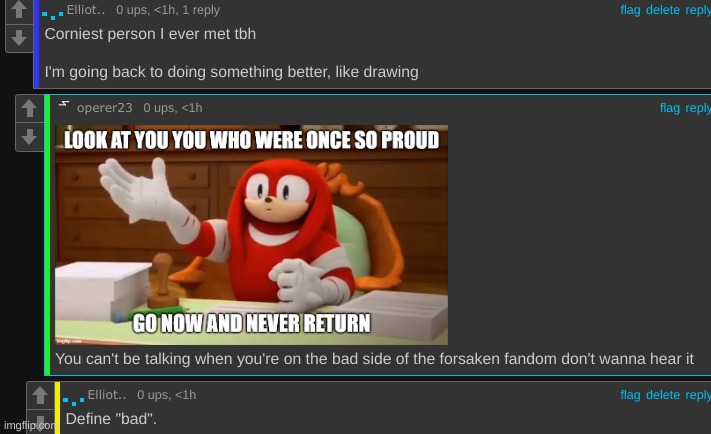This screenshot has width=711, height=434.
Task: Reply to operer23's comment
Action: (698, 108)
